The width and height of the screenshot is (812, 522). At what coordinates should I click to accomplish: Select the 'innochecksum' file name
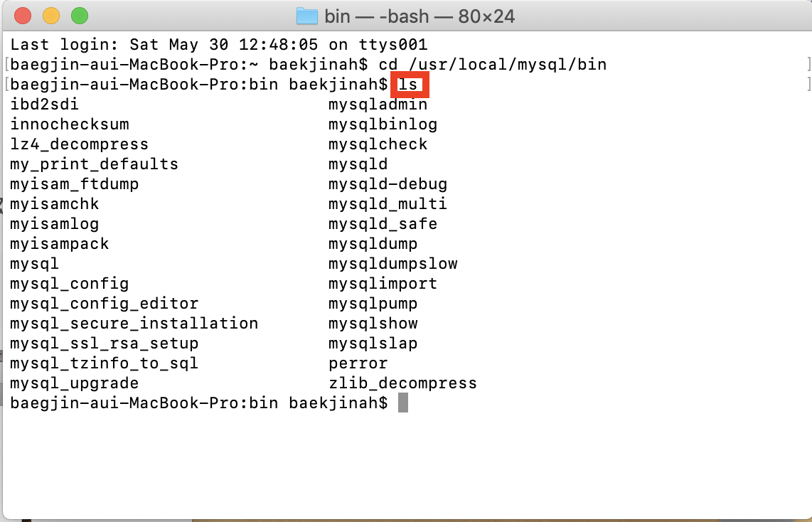pos(70,124)
